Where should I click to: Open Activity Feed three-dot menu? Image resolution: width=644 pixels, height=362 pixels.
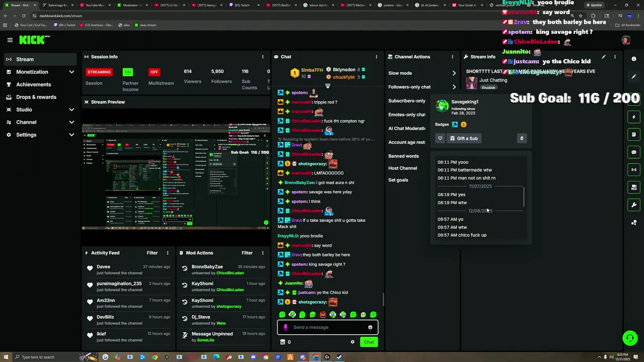click(168, 253)
